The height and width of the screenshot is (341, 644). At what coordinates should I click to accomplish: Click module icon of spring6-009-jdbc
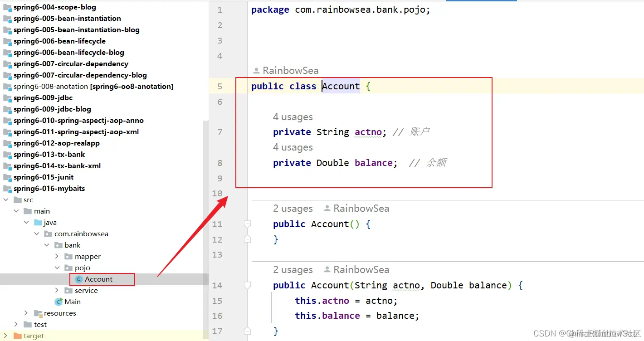click(7, 98)
